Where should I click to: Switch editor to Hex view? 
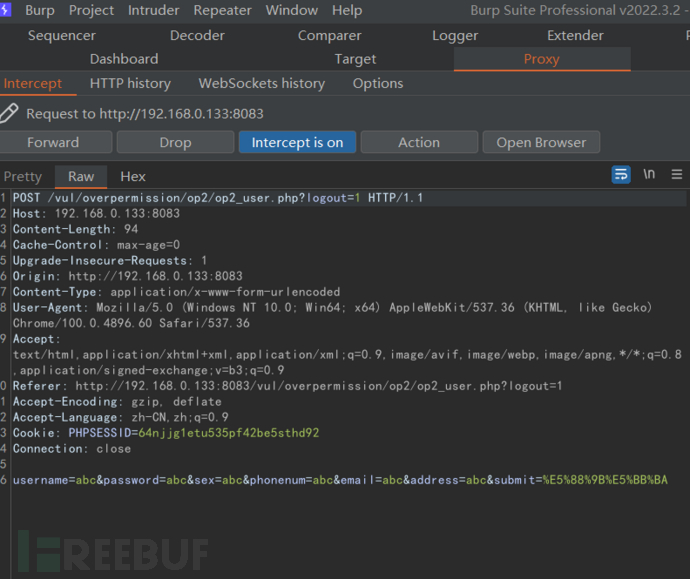click(133, 176)
